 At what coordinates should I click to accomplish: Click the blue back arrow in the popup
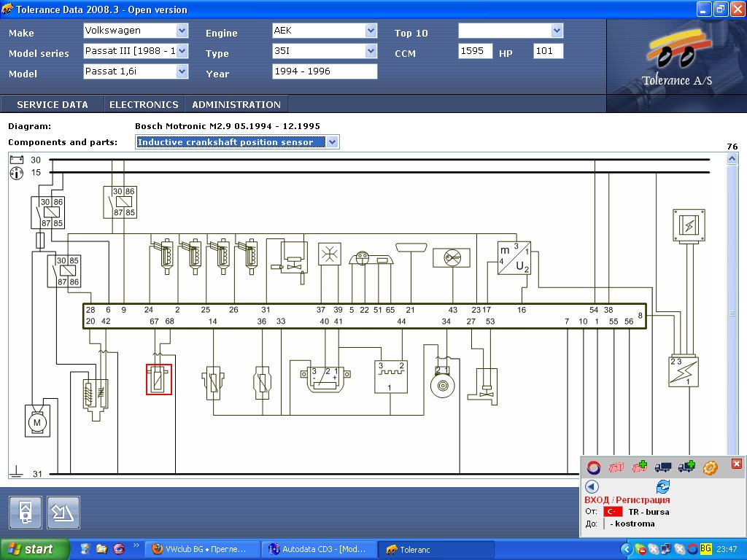point(592,486)
